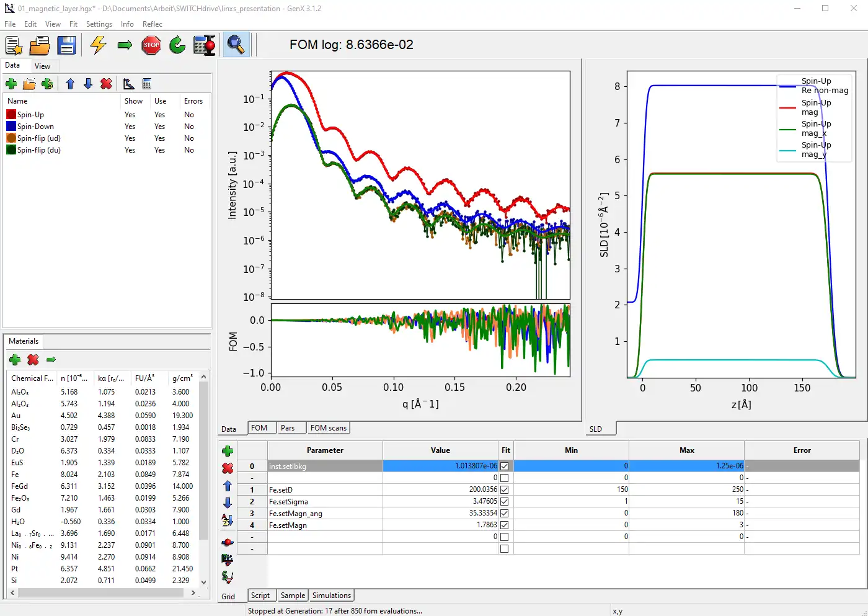Image resolution: width=868 pixels, height=616 pixels.
Task: Click the sort parameters A-Z icon
Action: click(228, 520)
